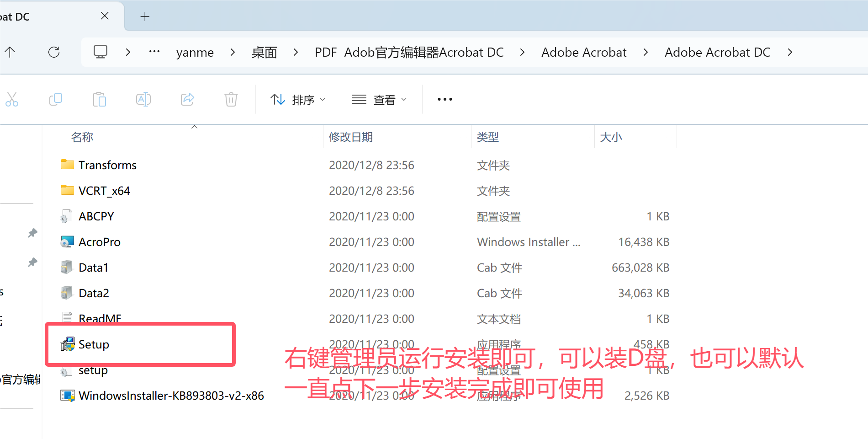The height and width of the screenshot is (439, 868).
Task: Sort by 修改日期 column header
Action: click(x=351, y=137)
